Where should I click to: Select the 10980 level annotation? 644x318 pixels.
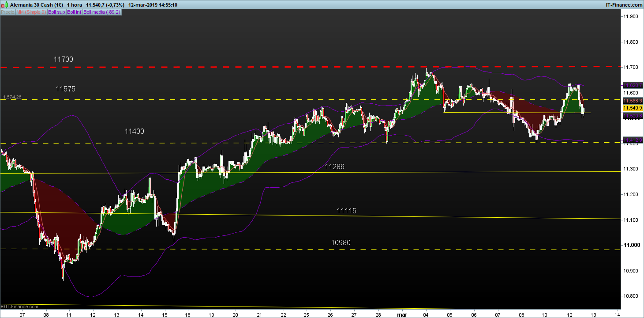(x=341, y=243)
